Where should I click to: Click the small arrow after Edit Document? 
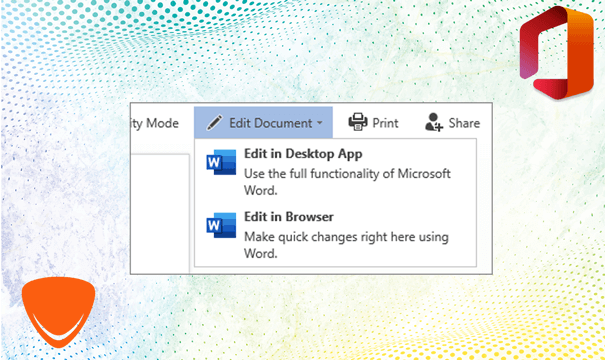pyautogui.click(x=320, y=123)
